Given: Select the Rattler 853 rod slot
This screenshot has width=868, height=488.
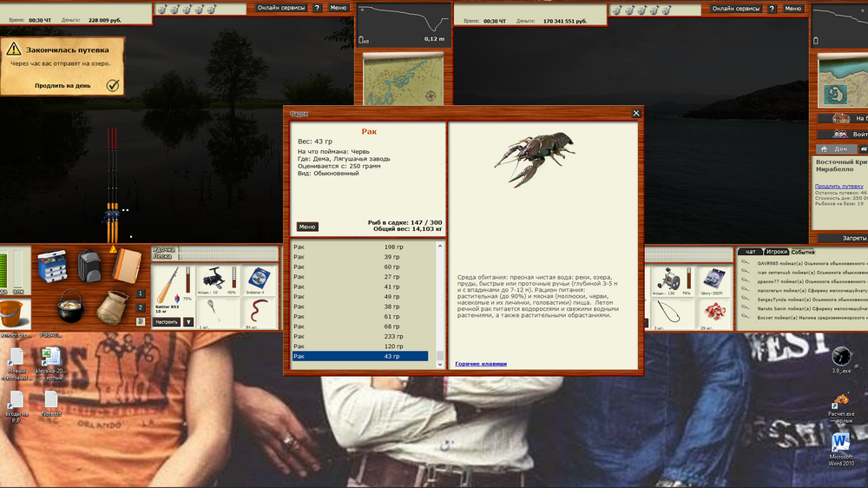Looking at the screenshot, I should pyautogui.click(x=173, y=289).
